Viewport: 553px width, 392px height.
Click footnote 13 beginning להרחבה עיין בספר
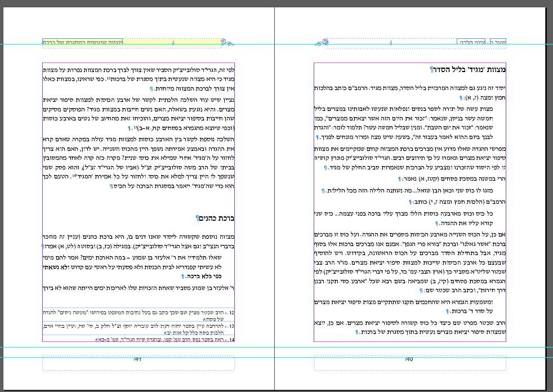click(x=139, y=329)
